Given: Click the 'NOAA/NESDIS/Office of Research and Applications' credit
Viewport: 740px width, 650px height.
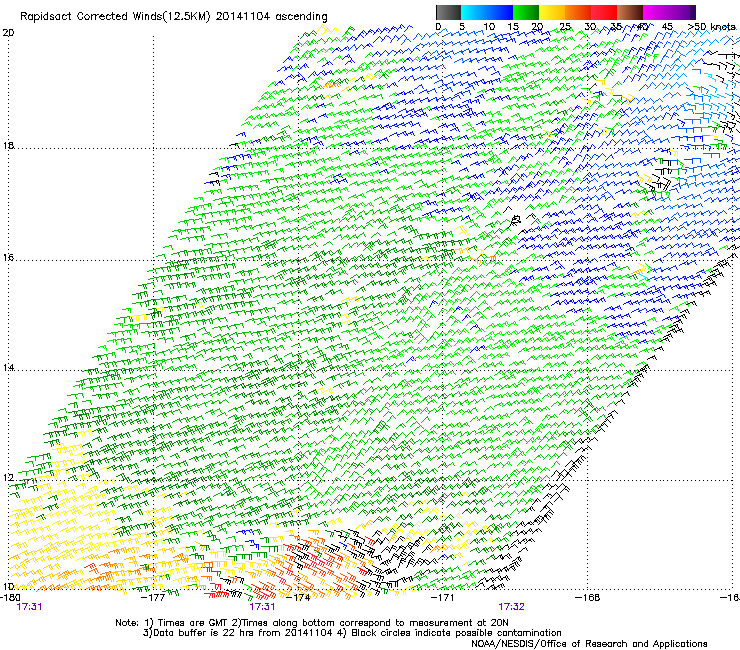Looking at the screenshot, I should (589, 644).
